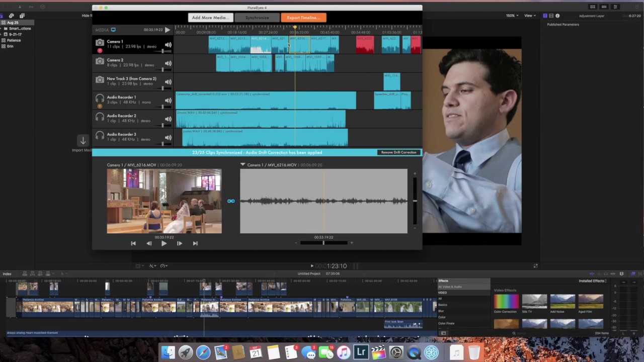Select the Audio Recorder 1 headphones icon
This screenshot has height=362, width=644.
[100, 99]
